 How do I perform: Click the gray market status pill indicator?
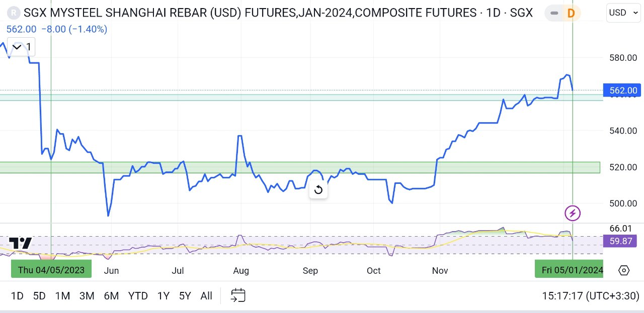click(554, 13)
